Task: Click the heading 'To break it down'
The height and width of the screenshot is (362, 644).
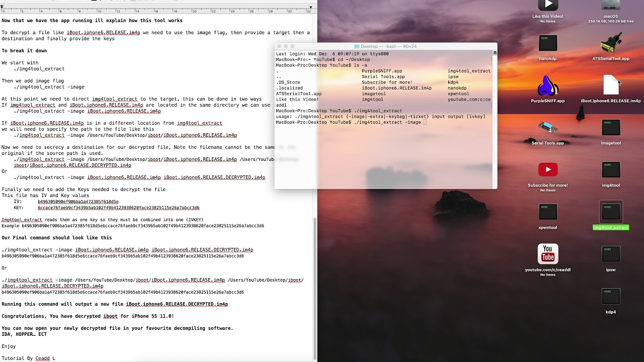Action: (24, 51)
